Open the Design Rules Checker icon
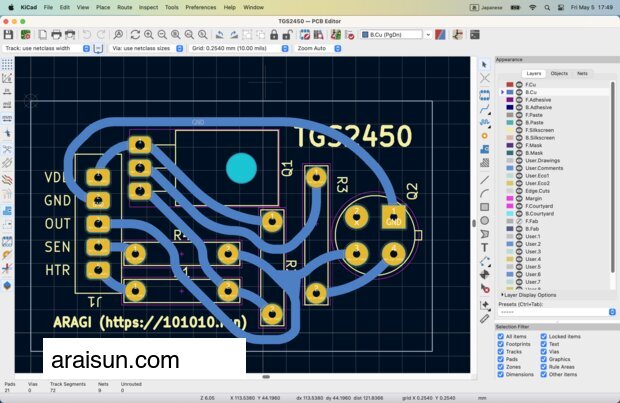 pyautogui.click(x=350, y=35)
